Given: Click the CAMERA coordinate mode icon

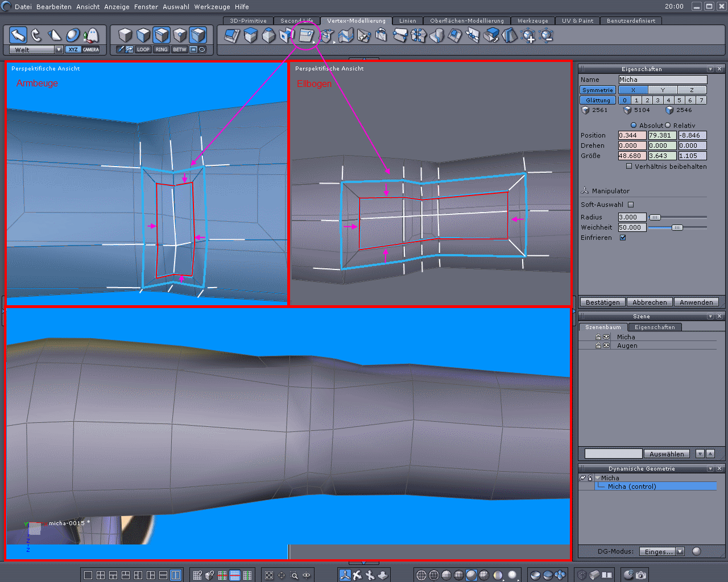Looking at the screenshot, I should [x=91, y=49].
